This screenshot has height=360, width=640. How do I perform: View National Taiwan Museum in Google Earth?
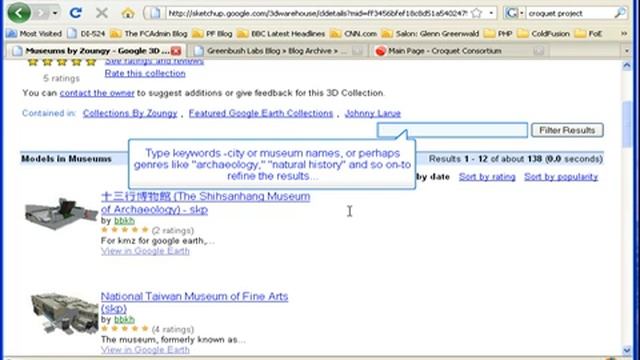click(145, 350)
